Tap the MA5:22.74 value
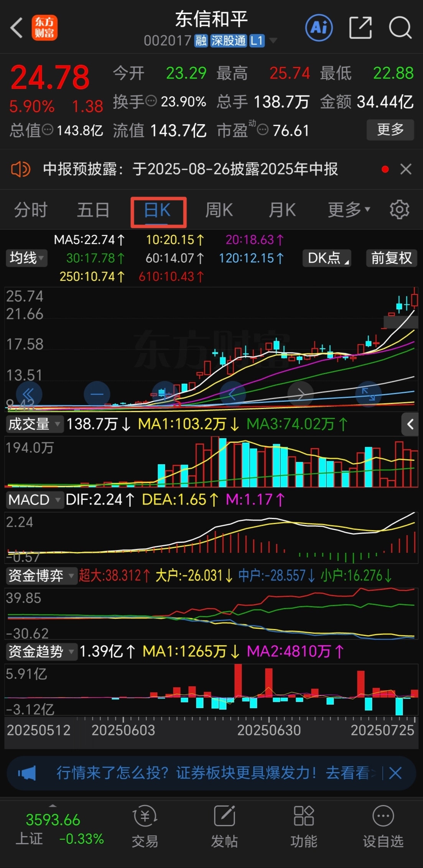The image size is (423, 868). click(x=89, y=240)
